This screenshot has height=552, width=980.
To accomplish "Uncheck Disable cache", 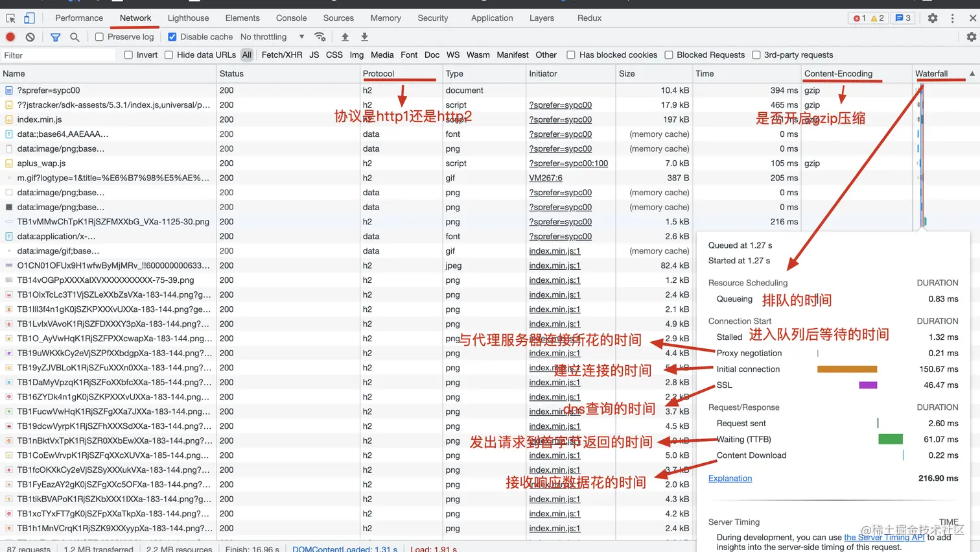I will click(x=172, y=37).
